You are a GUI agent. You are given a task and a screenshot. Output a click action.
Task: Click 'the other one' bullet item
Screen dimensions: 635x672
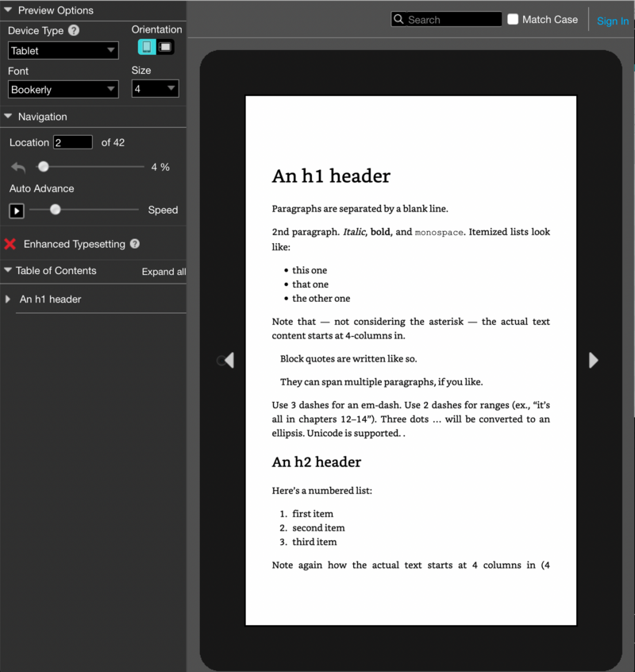tap(321, 299)
